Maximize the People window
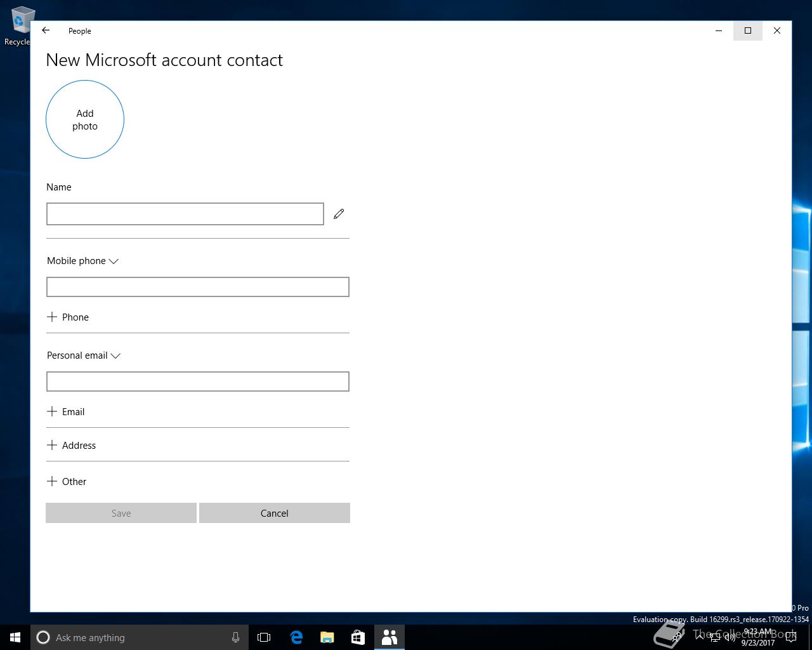Viewport: 812px width, 650px height. click(748, 30)
